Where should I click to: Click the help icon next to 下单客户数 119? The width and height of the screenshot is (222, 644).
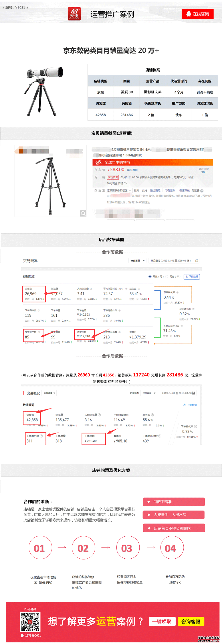click(39, 310)
